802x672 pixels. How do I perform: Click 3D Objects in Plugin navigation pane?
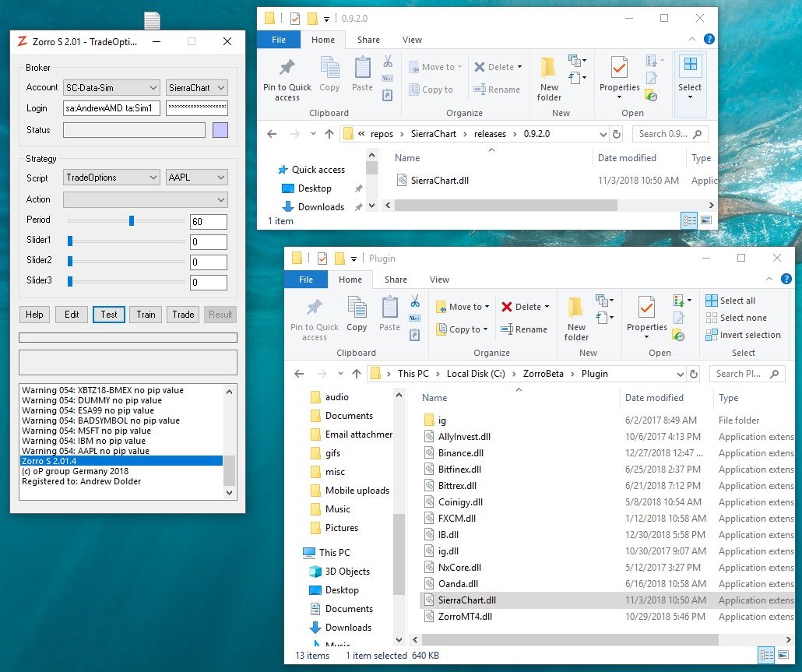pos(339,572)
